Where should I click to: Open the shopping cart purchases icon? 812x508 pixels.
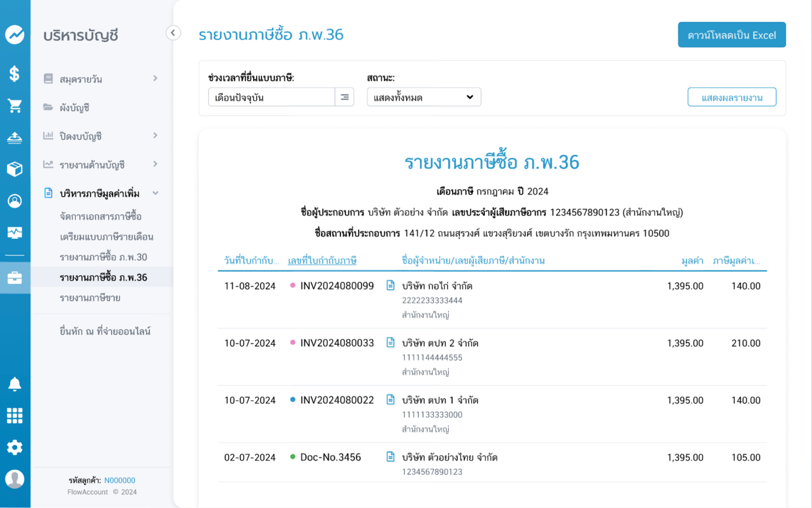(14, 106)
